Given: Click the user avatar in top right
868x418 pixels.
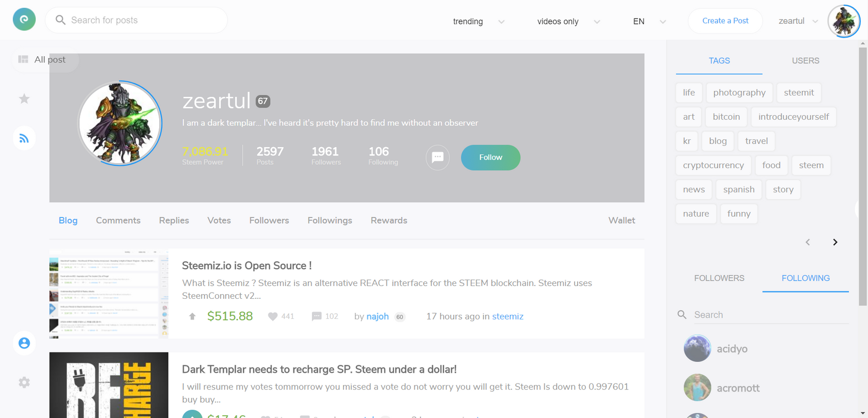Looking at the screenshot, I should pyautogui.click(x=844, y=21).
